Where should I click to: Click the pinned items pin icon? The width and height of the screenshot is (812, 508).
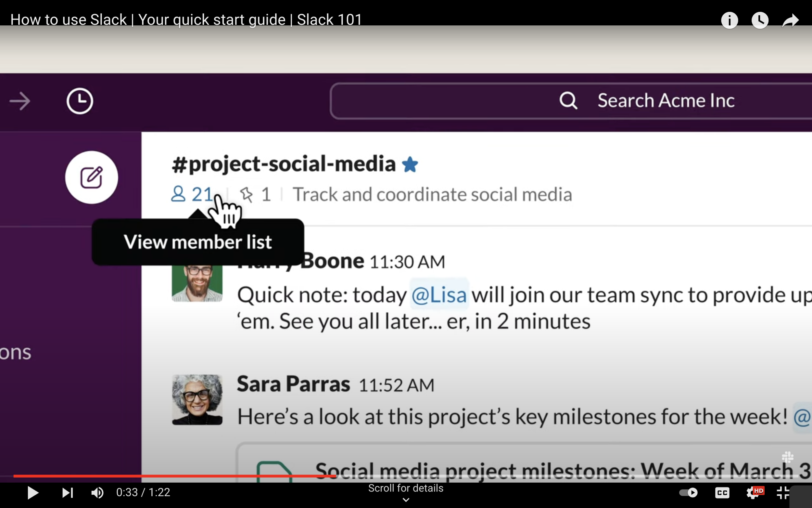click(247, 194)
